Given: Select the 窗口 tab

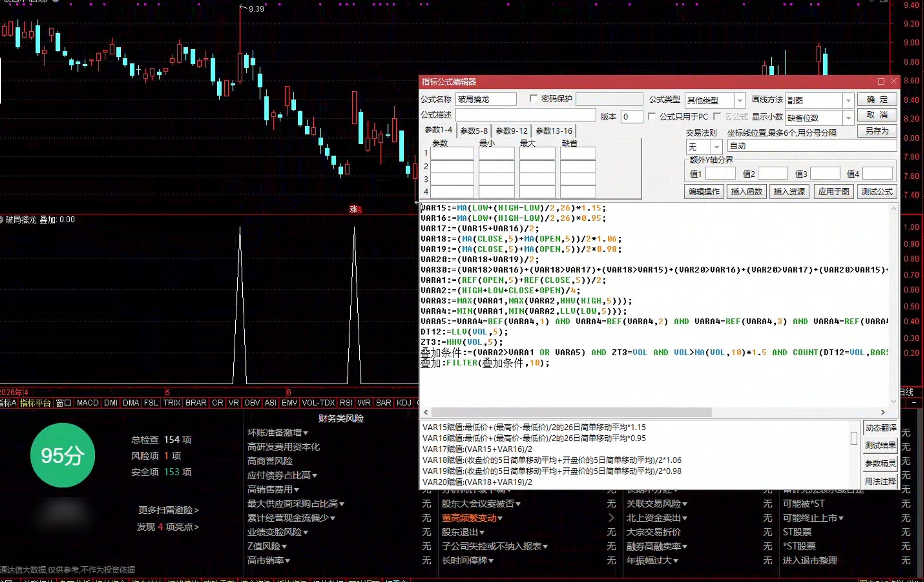Looking at the screenshot, I should tap(63, 403).
